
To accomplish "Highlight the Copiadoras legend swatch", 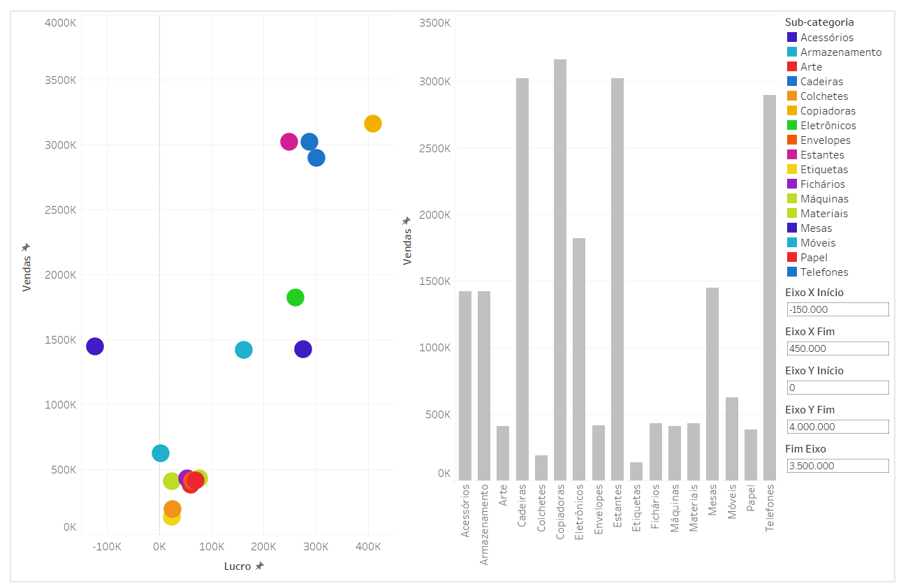I will [x=792, y=111].
